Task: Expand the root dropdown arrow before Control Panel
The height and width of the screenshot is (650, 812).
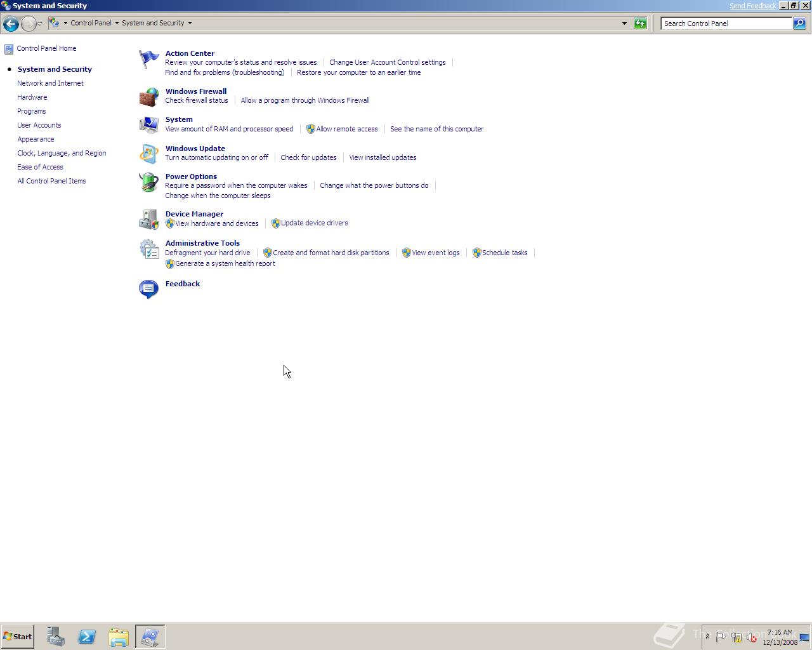Action: [65, 23]
